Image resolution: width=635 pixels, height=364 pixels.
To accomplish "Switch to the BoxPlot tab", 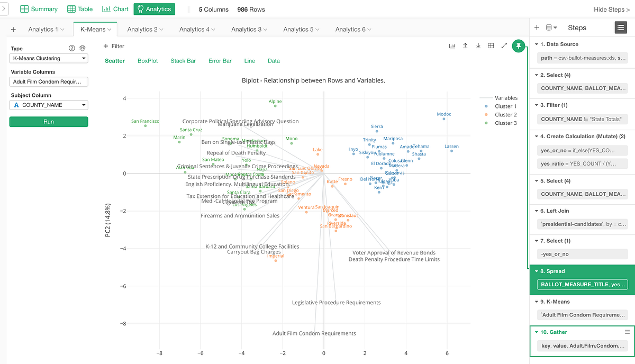I will pyautogui.click(x=148, y=61).
